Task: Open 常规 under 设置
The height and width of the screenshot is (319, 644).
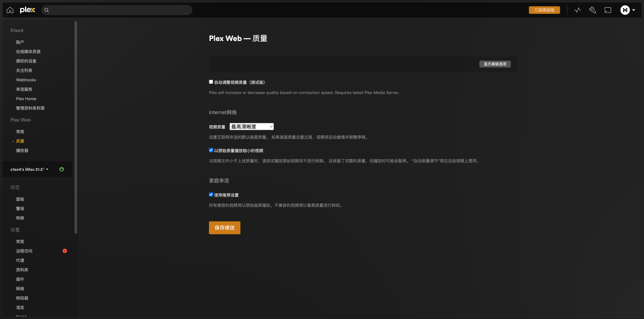Action: point(20,242)
